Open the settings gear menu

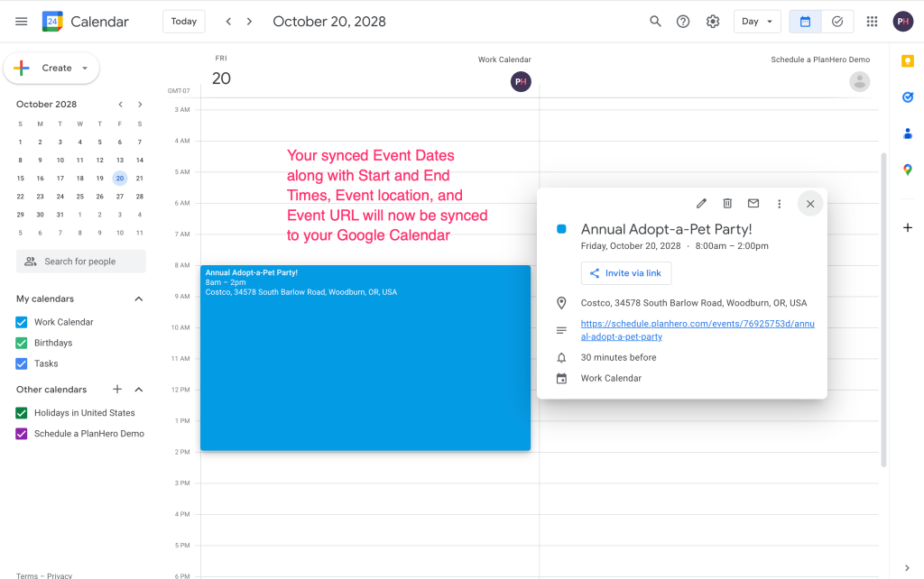pos(713,22)
